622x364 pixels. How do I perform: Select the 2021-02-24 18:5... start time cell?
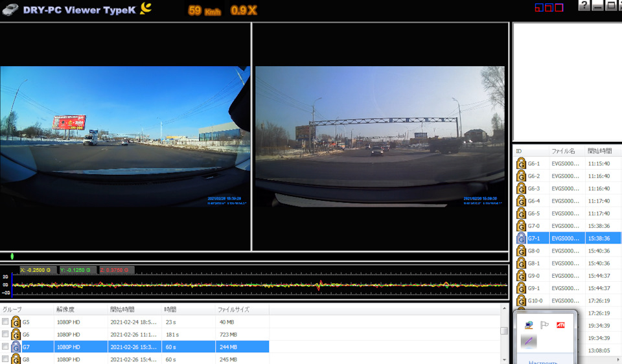[135, 322]
